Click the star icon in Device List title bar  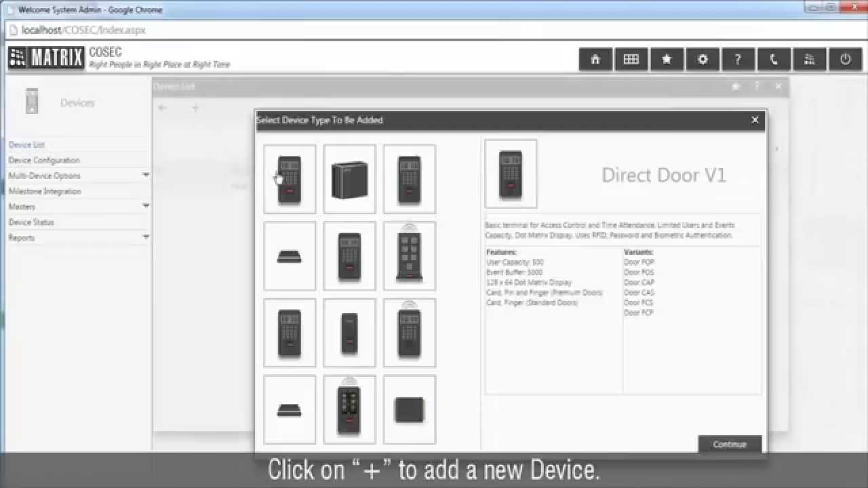736,87
